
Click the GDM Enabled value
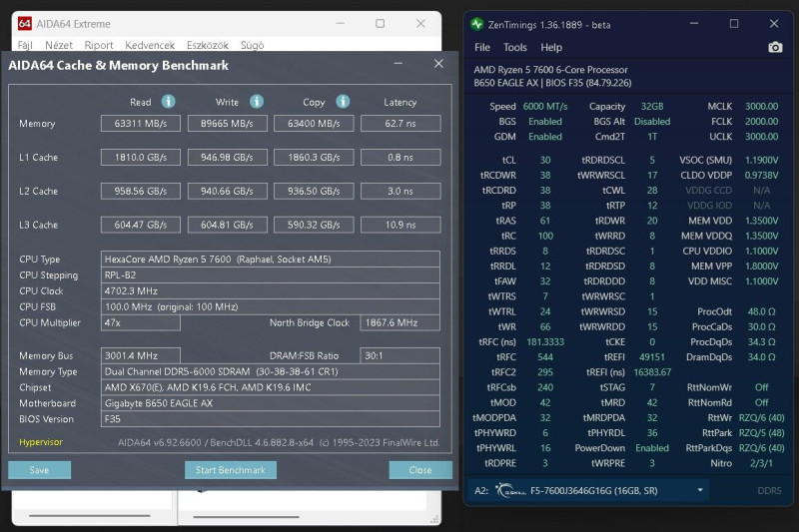[x=545, y=137]
